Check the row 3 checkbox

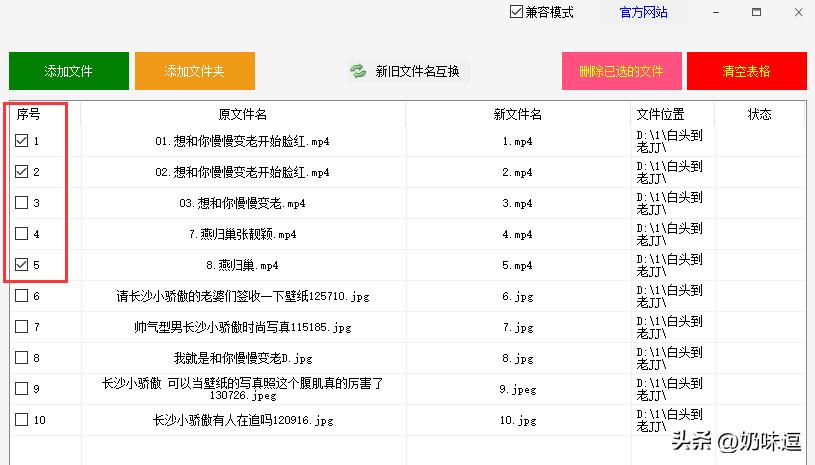[x=21, y=203]
